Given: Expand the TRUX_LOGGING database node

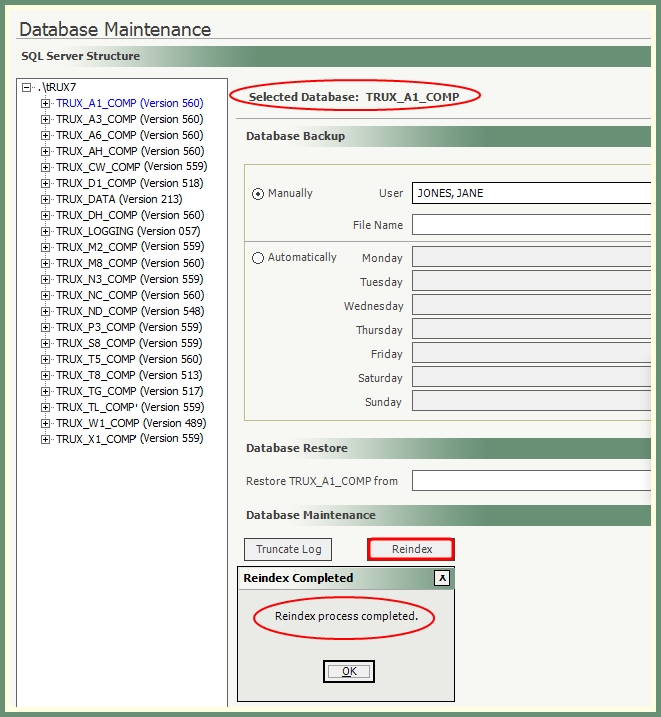Looking at the screenshot, I should click(45, 231).
